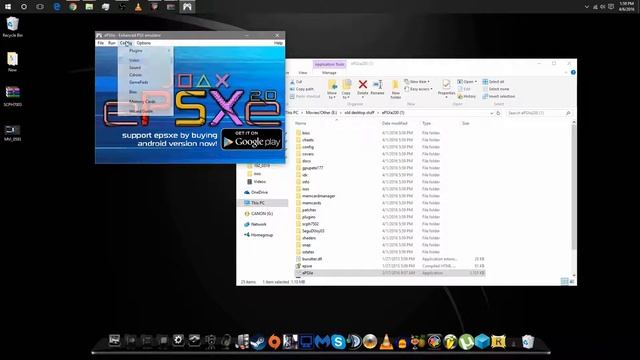Open the New item dropdown in ribbon
This screenshot has width=640, height=360.
click(x=417, y=82)
